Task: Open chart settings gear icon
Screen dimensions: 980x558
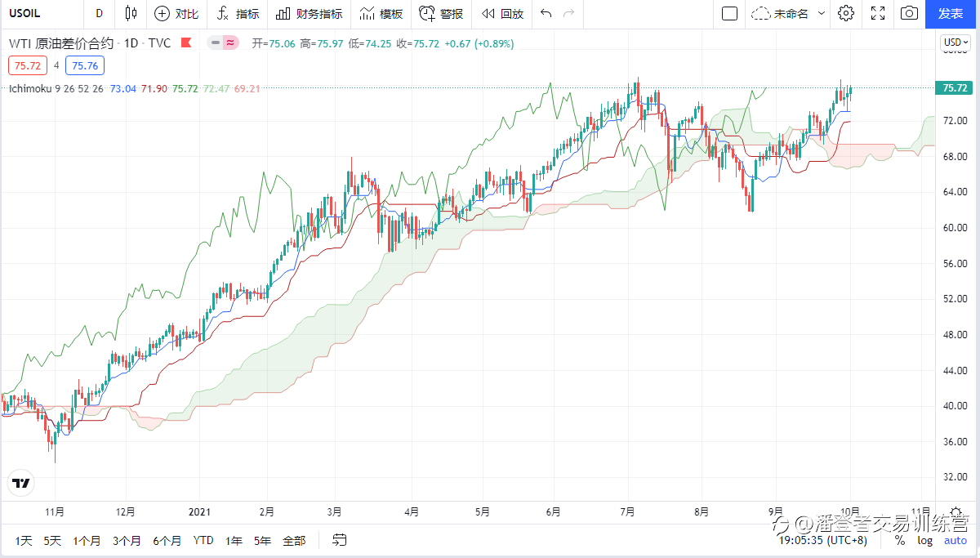Action: click(x=846, y=13)
